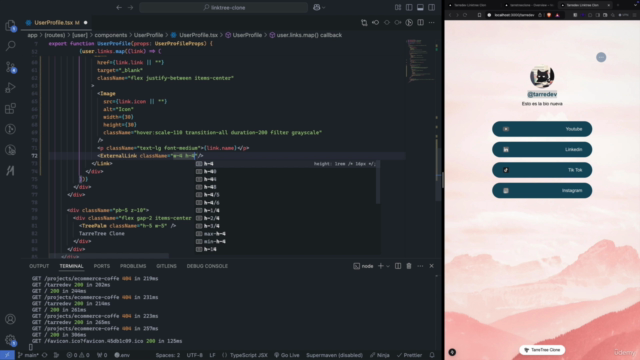Select 'components' in the breadcrumbs
640x360 pixels.
tap(111, 35)
